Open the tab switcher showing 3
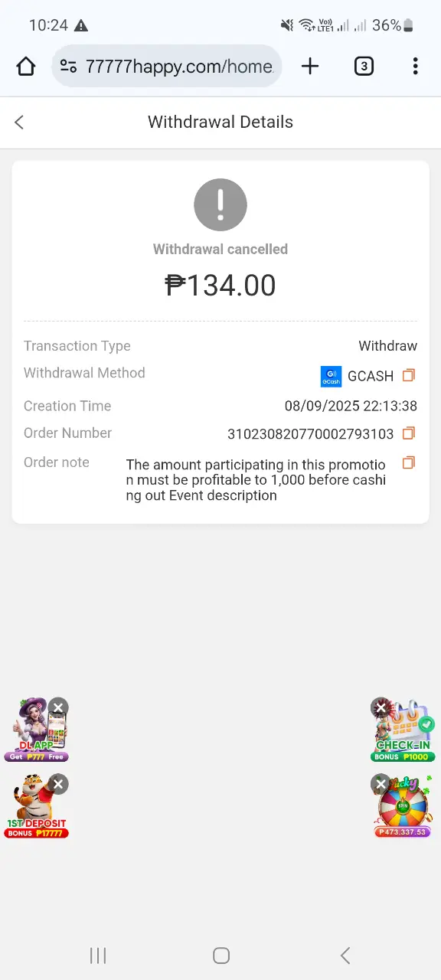The image size is (441, 980). [364, 67]
